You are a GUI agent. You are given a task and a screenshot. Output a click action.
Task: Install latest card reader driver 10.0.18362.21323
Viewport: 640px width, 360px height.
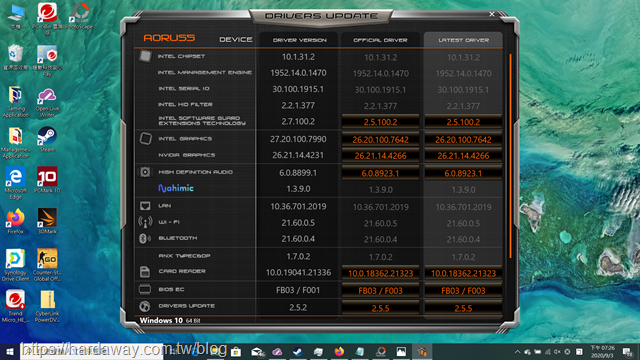(x=463, y=273)
